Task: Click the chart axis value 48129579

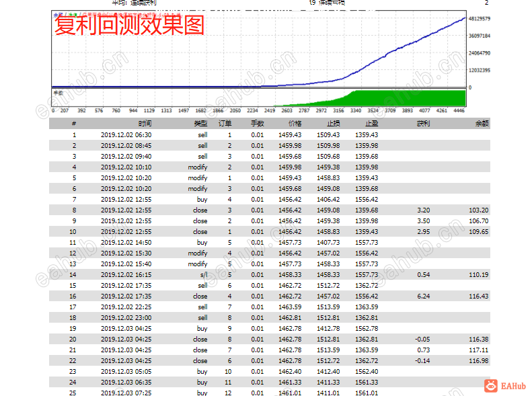Action: 480,19
